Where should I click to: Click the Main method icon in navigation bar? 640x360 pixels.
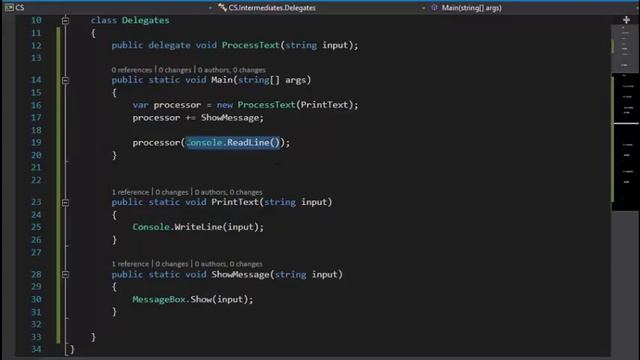[x=434, y=7]
